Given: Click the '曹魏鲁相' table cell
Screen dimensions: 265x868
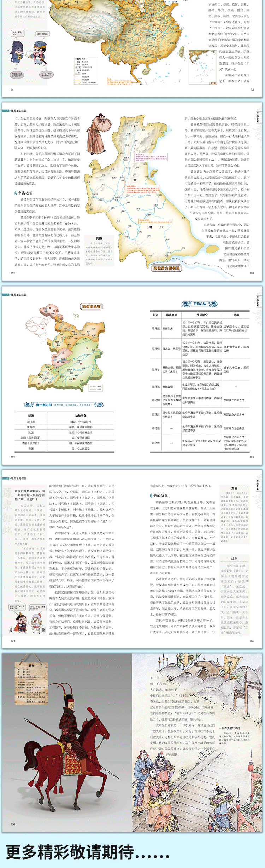Looking at the screenshot, I should 168,387.
